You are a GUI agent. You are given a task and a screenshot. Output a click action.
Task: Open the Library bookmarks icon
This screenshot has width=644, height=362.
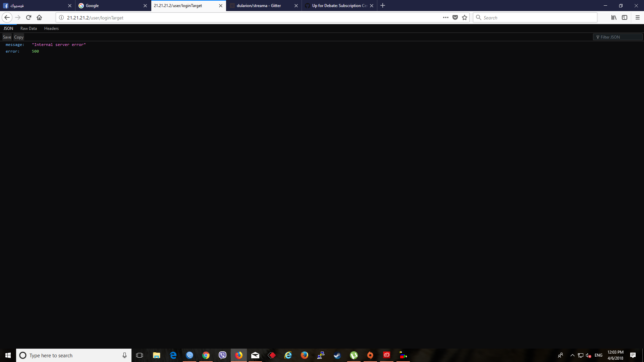(x=614, y=17)
